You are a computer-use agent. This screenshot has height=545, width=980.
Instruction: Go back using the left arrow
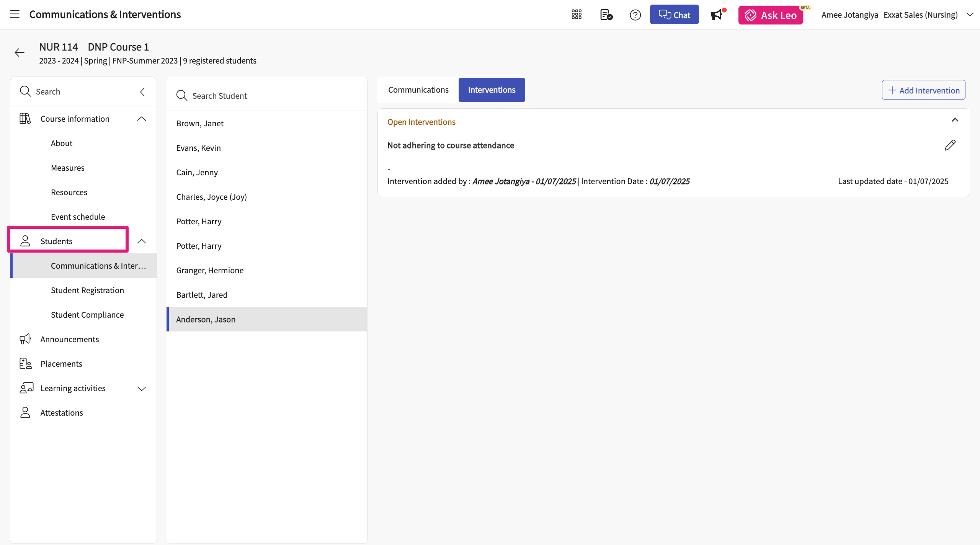click(x=20, y=53)
